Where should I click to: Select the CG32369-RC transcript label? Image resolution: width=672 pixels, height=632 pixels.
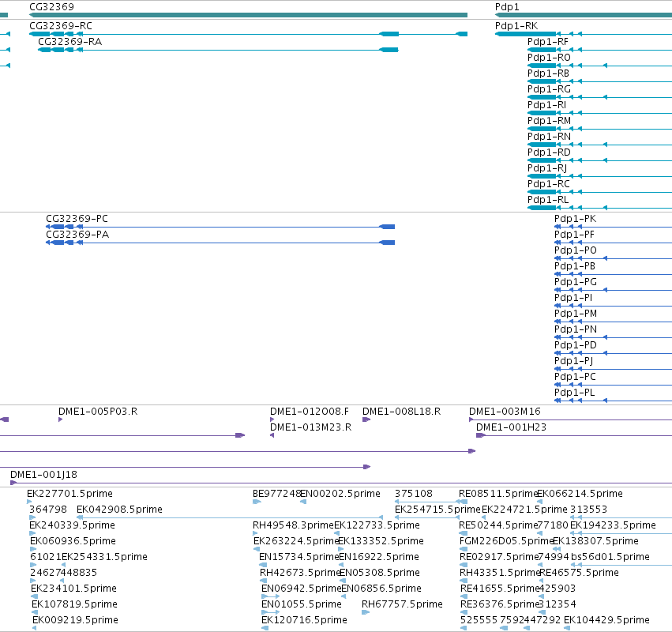(61, 26)
